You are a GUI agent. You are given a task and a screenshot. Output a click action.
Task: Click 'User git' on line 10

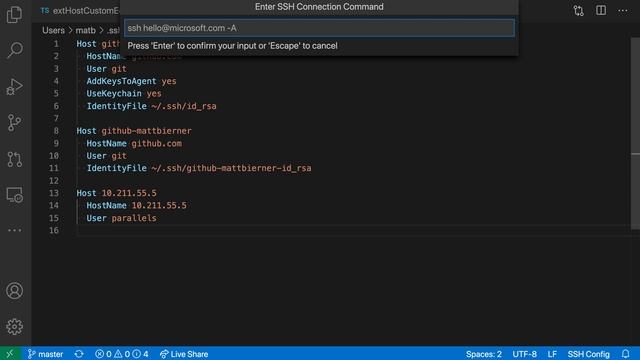pyautogui.click(x=106, y=156)
